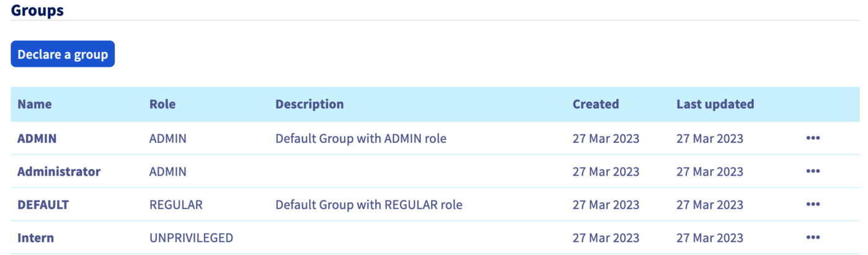Sort by the Role column header

pyautogui.click(x=162, y=104)
